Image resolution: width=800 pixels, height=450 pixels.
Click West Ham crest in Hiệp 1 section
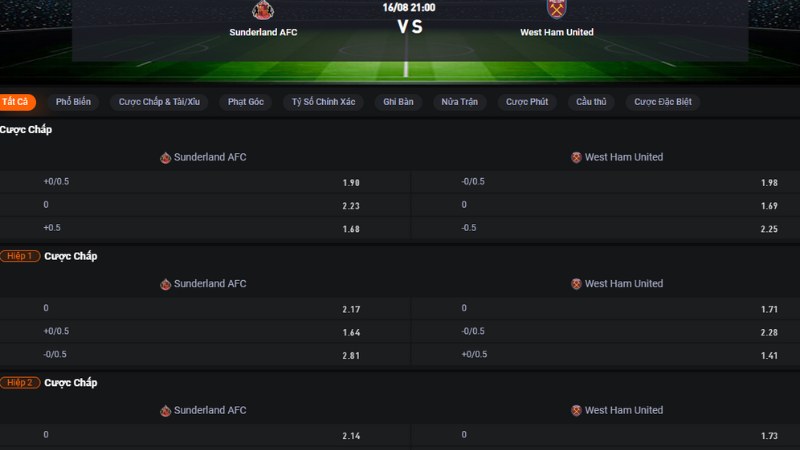click(x=576, y=284)
